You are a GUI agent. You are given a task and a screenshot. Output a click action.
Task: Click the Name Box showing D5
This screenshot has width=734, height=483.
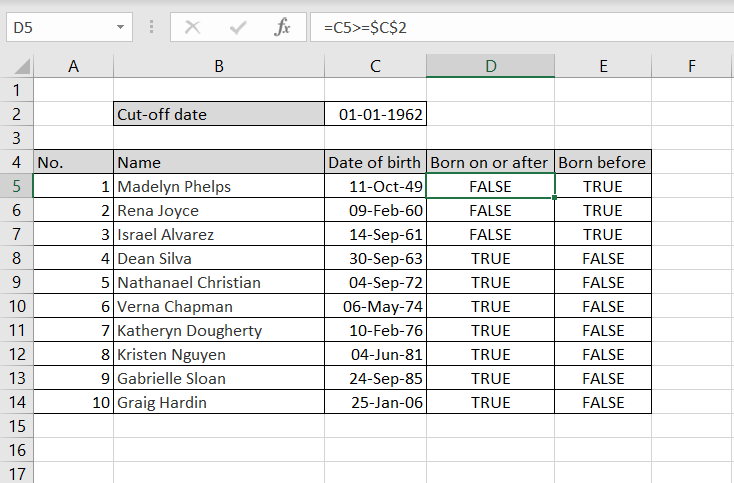(x=69, y=27)
